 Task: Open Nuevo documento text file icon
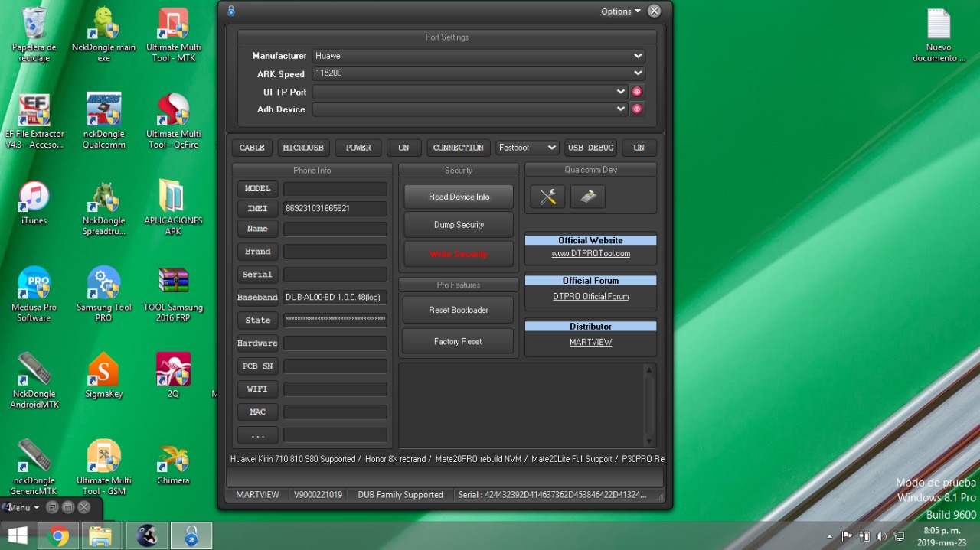tap(939, 34)
